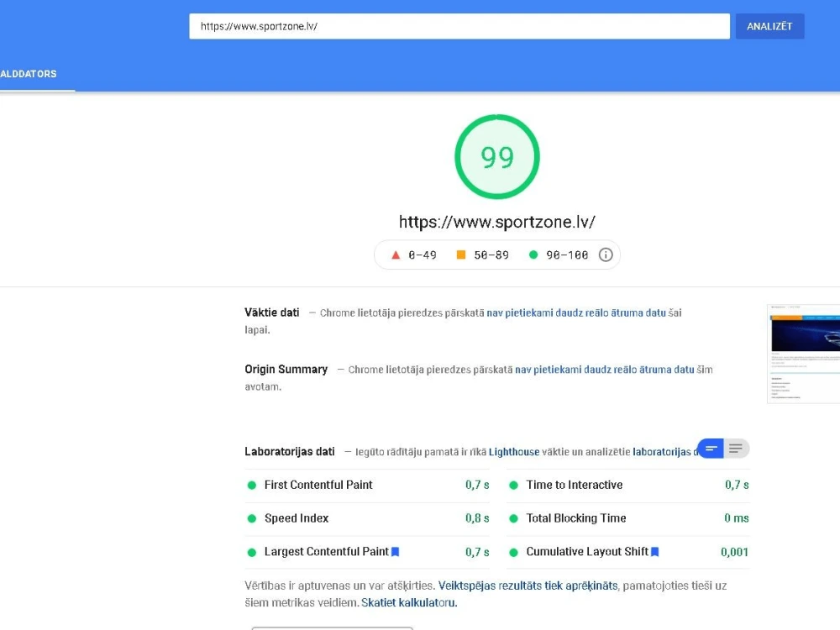Open the Lighthouse link
This screenshot has height=630, width=840.
(x=514, y=452)
